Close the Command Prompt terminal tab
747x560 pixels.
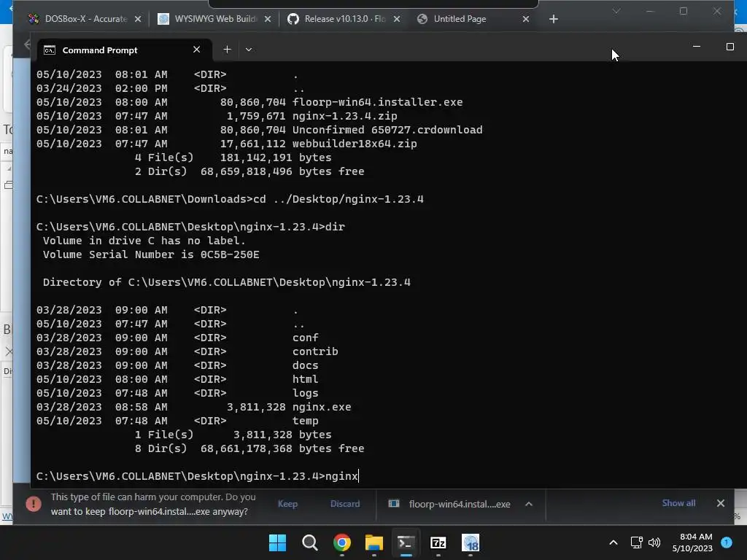196,50
